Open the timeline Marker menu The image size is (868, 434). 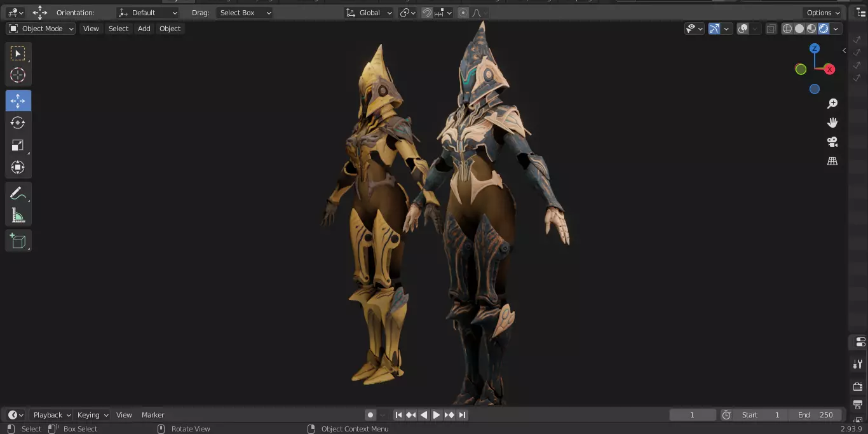point(153,415)
